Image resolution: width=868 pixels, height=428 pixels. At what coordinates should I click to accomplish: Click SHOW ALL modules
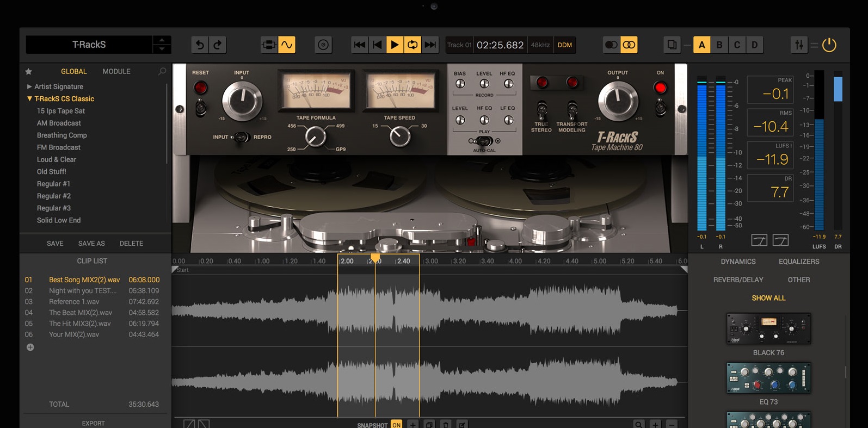[768, 298]
